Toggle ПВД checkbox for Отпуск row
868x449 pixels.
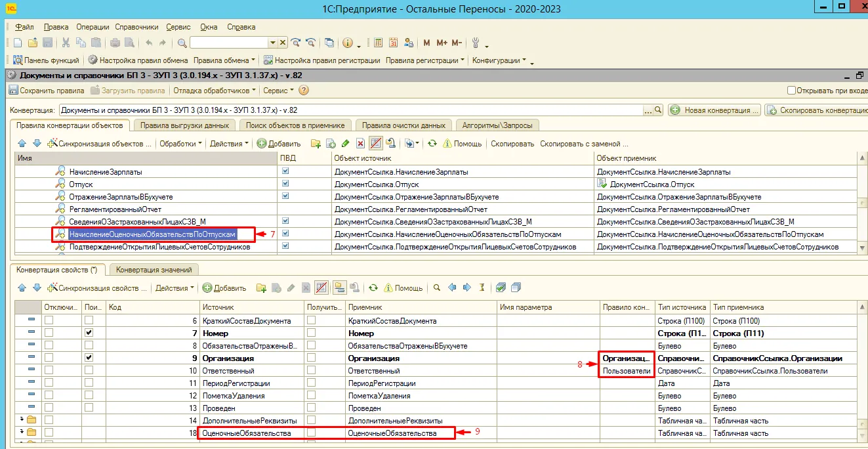coord(285,184)
